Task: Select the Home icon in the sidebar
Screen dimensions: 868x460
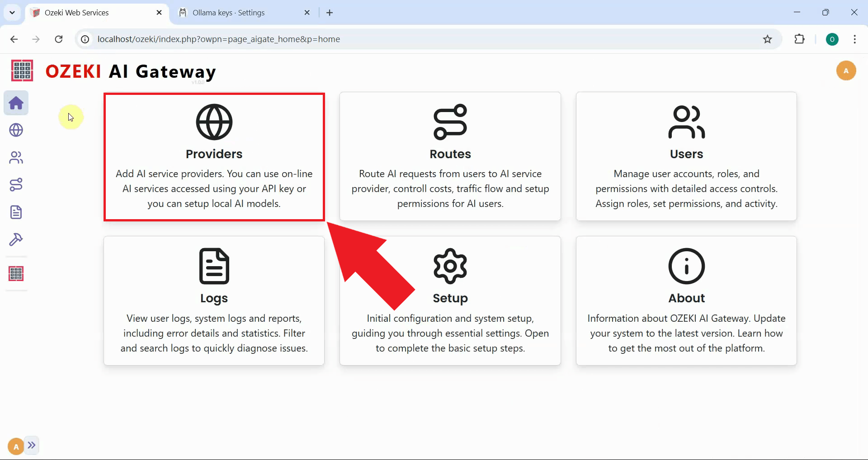Action: pos(16,103)
